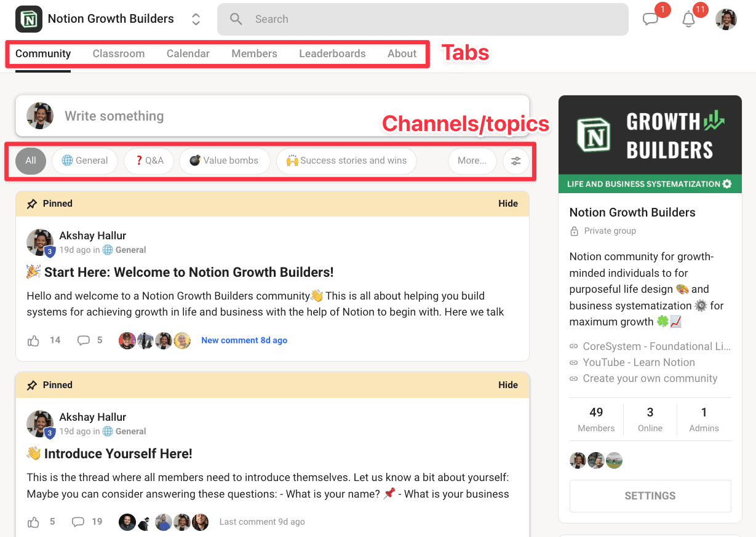Click the top Search bar
The width and height of the screenshot is (756, 537).
[x=423, y=19]
